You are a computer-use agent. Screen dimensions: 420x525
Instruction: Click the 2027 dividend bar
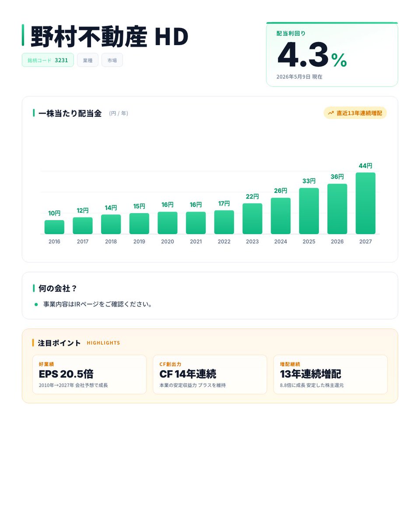pyautogui.click(x=366, y=203)
